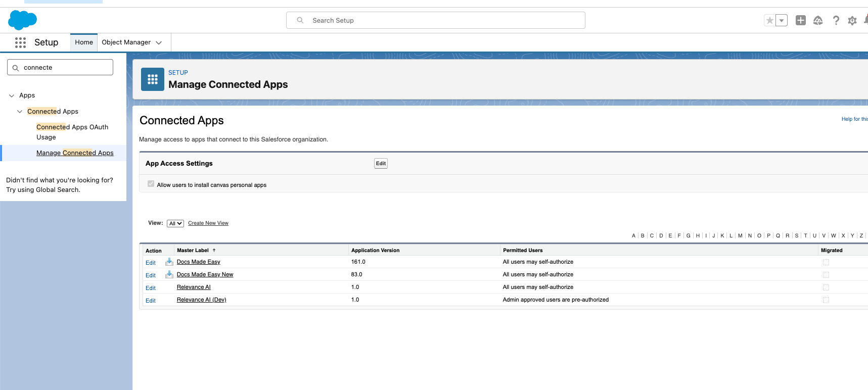Open the Relevance AI app link
This screenshot has width=868, height=390.
pos(194,287)
